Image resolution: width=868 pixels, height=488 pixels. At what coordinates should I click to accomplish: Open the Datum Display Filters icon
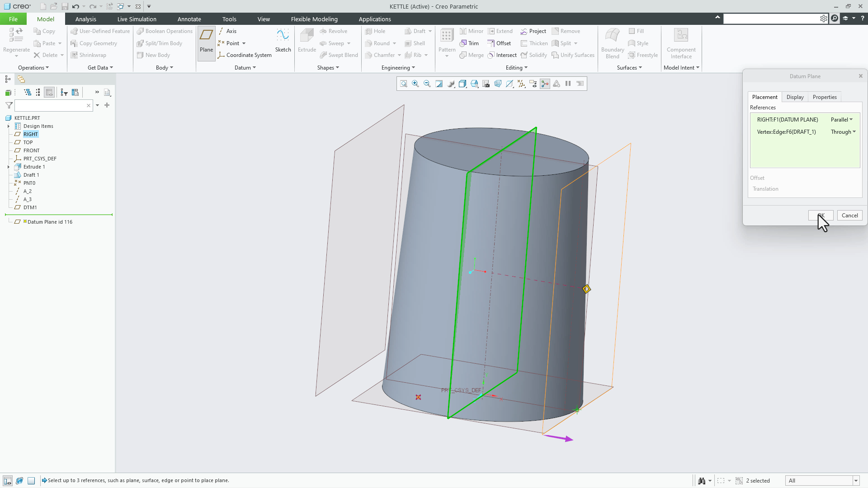coord(521,84)
